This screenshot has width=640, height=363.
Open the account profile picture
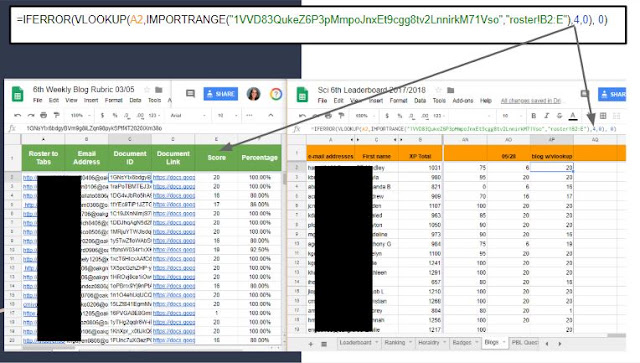[x=253, y=94]
